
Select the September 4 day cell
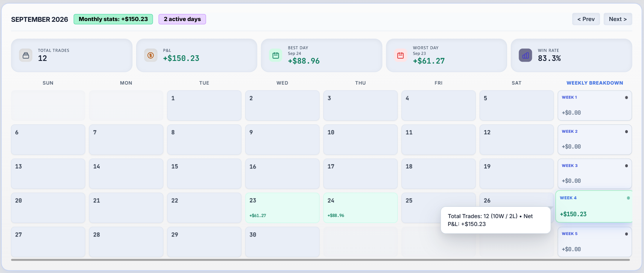point(439,106)
